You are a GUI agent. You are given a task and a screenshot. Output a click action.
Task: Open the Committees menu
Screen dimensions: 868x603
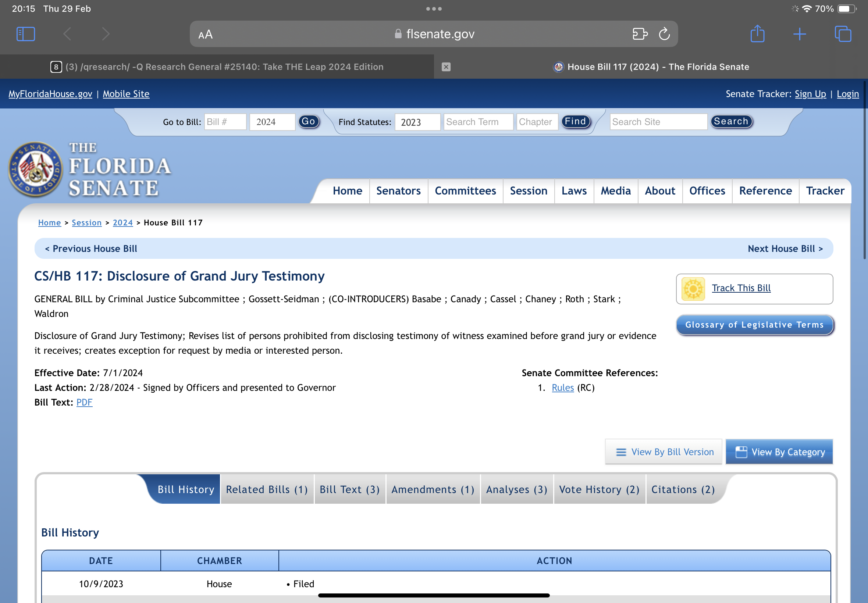coord(465,191)
